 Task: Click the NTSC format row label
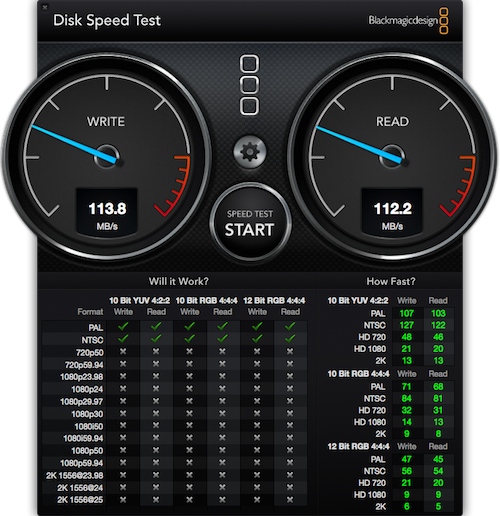click(92, 340)
